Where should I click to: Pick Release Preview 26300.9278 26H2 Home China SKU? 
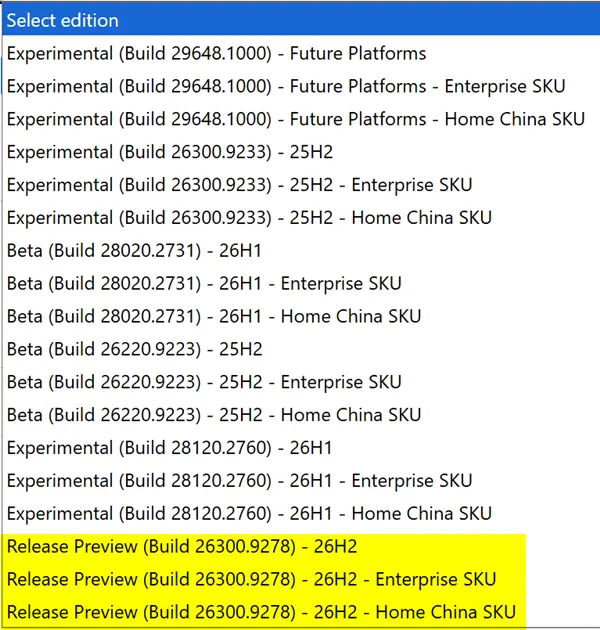pyautogui.click(x=301, y=612)
